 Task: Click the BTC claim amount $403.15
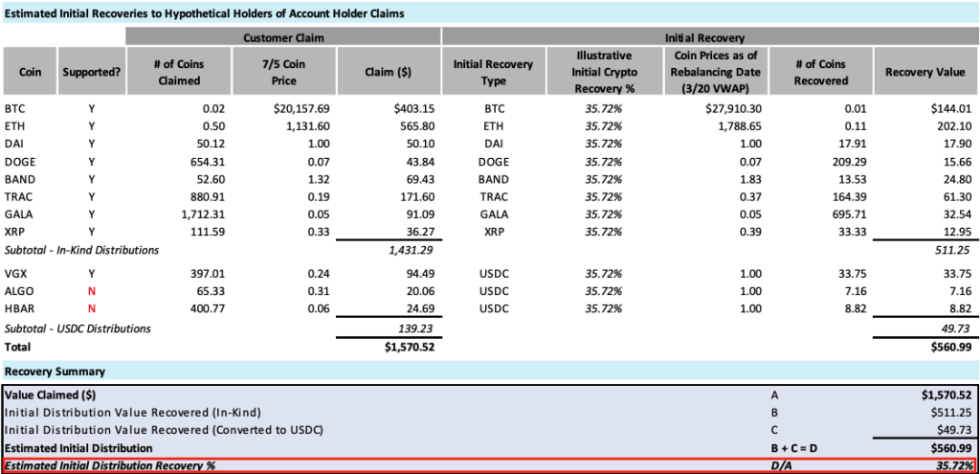[414, 108]
